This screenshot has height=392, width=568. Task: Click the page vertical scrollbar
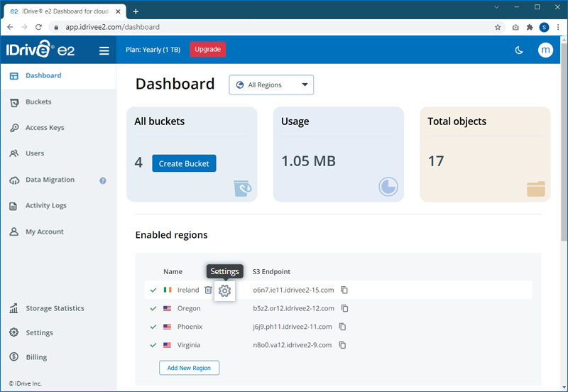point(564,141)
